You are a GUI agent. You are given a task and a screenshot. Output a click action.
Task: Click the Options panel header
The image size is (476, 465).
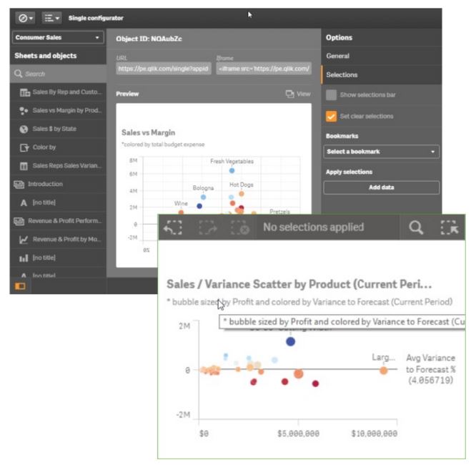(x=339, y=38)
